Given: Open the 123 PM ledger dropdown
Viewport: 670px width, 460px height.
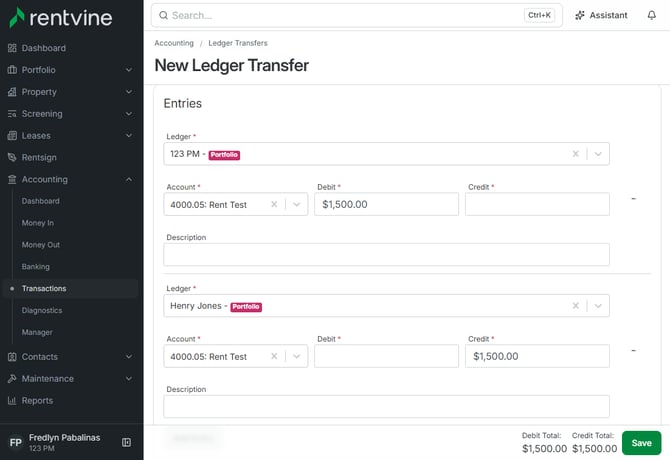Looking at the screenshot, I should click(598, 154).
